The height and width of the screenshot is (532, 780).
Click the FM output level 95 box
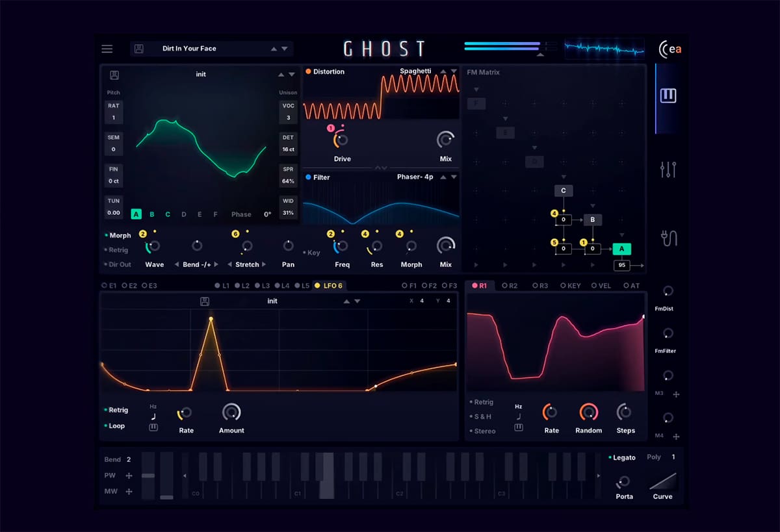621,266
